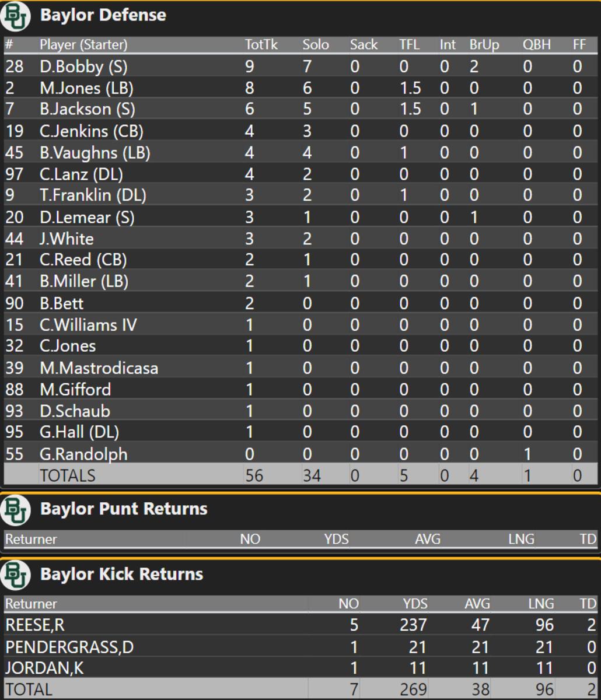The image size is (601, 700).
Task: Click the BrUp column header
Action: point(484,45)
